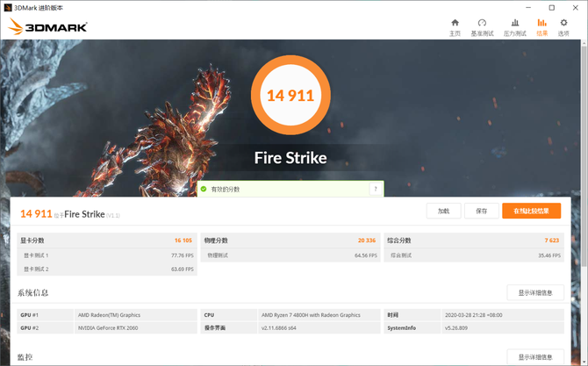Click the orange 在线比较结果 button

[x=531, y=211]
